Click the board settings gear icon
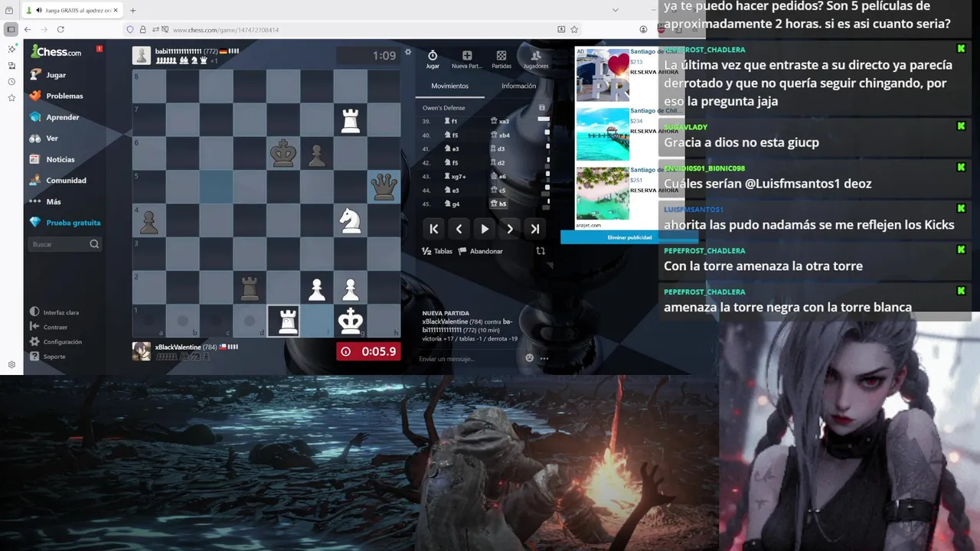The height and width of the screenshot is (551, 980). [x=408, y=52]
